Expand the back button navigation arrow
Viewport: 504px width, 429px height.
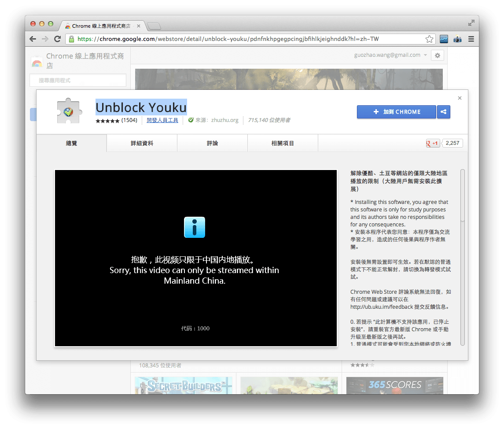pyautogui.click(x=33, y=39)
